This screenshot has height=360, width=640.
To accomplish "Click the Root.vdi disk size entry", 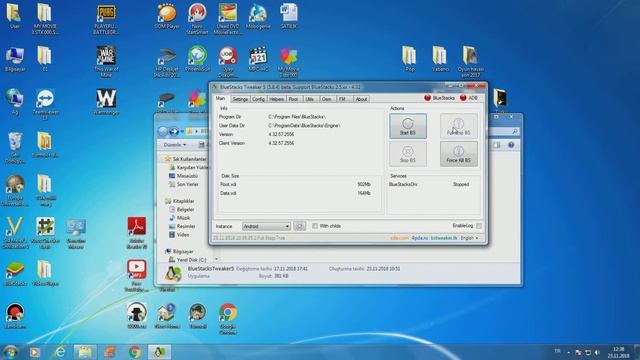I will click(296, 184).
